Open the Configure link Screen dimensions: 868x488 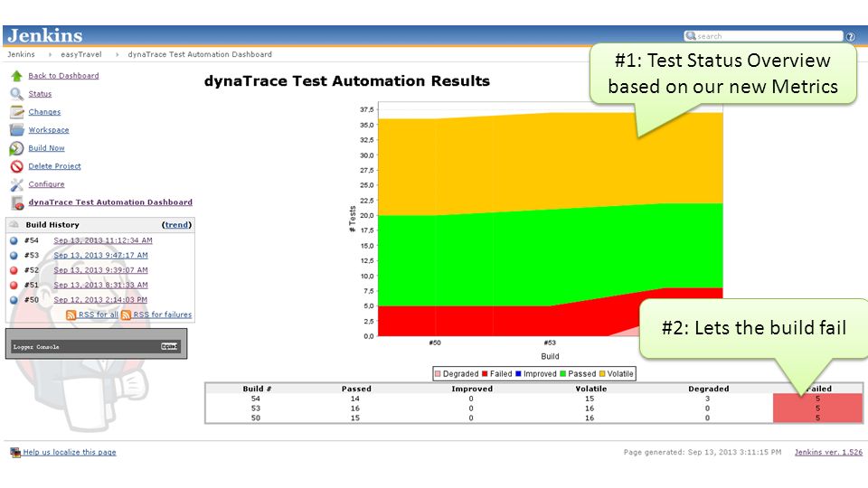[x=46, y=184]
